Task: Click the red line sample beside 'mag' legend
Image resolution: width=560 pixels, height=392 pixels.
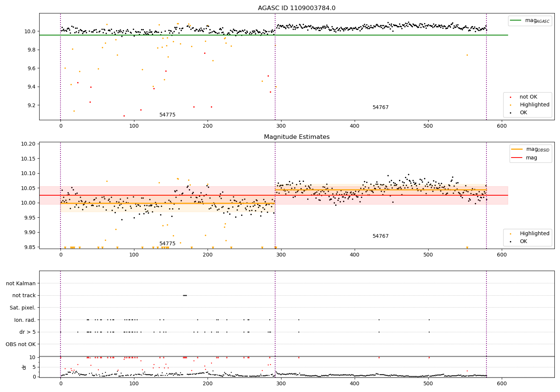Action: (x=517, y=158)
